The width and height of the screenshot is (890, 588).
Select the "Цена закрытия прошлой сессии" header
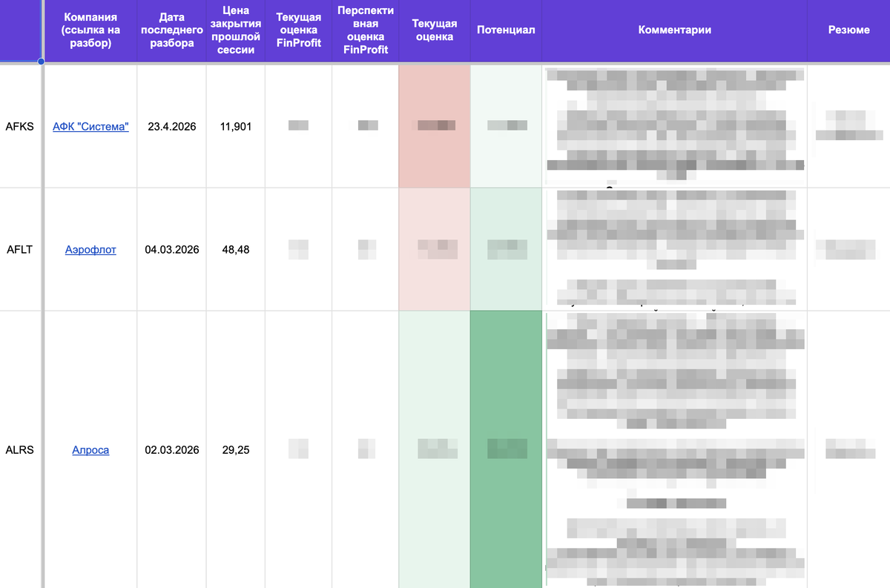click(x=236, y=30)
